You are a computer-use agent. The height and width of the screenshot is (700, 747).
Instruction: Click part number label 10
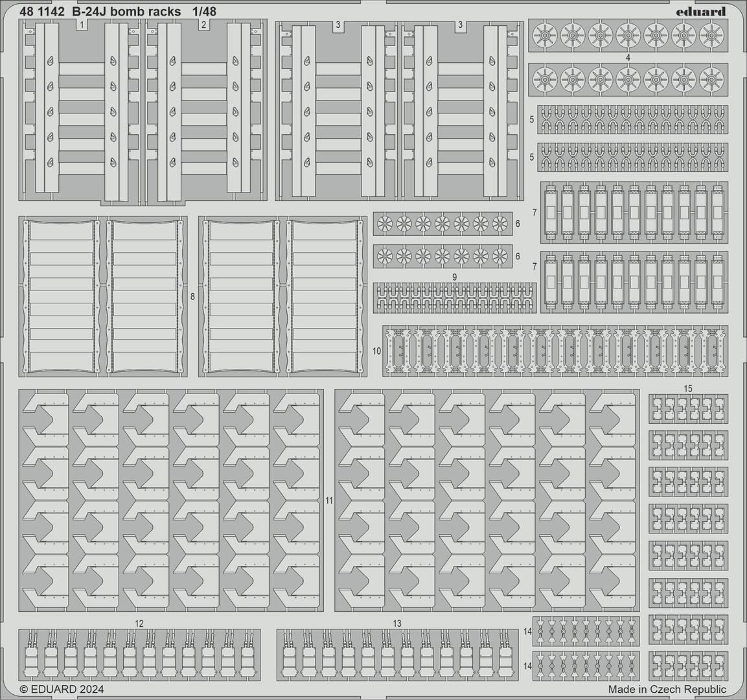[377, 351]
